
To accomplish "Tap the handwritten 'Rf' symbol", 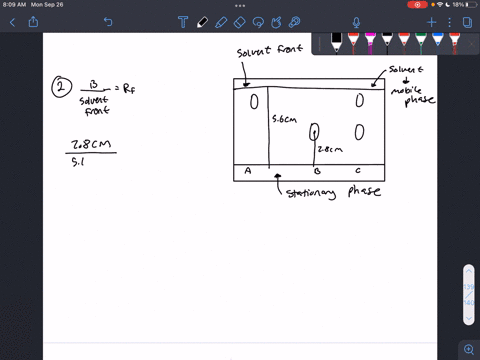I will click(129, 89).
